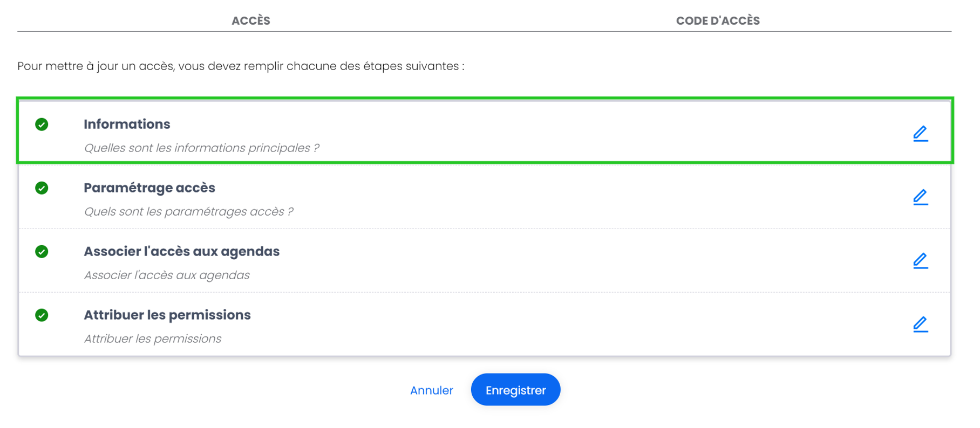
Task: Switch to the CODE D'ACCÈS tab
Action: pos(718,20)
